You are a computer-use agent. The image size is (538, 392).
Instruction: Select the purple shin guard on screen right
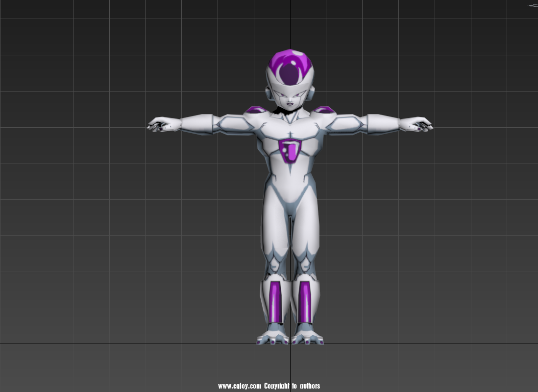[x=305, y=301]
